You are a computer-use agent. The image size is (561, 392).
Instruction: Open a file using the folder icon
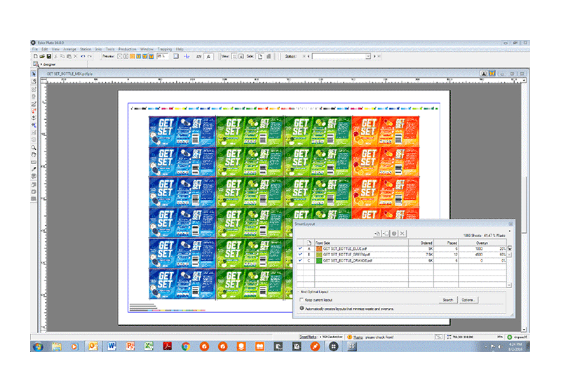tap(42, 56)
